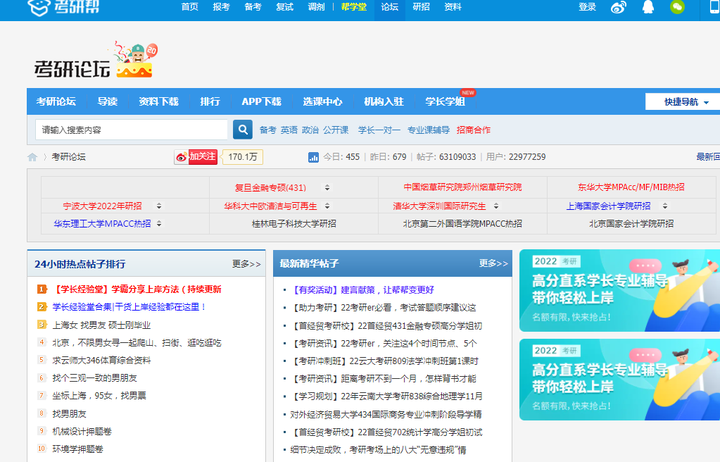Open 东华大学MPAcc/MF/MIB热招 link
This screenshot has height=462, width=720.
click(631, 187)
